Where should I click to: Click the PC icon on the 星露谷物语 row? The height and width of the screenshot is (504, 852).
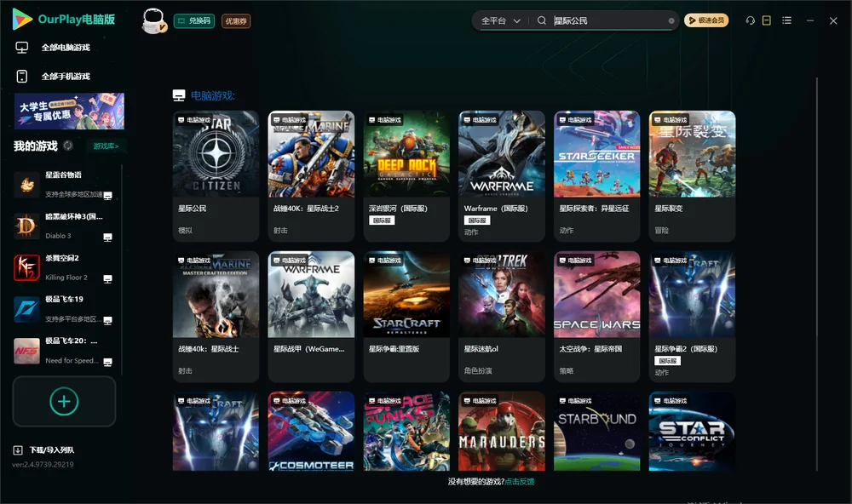click(x=107, y=196)
